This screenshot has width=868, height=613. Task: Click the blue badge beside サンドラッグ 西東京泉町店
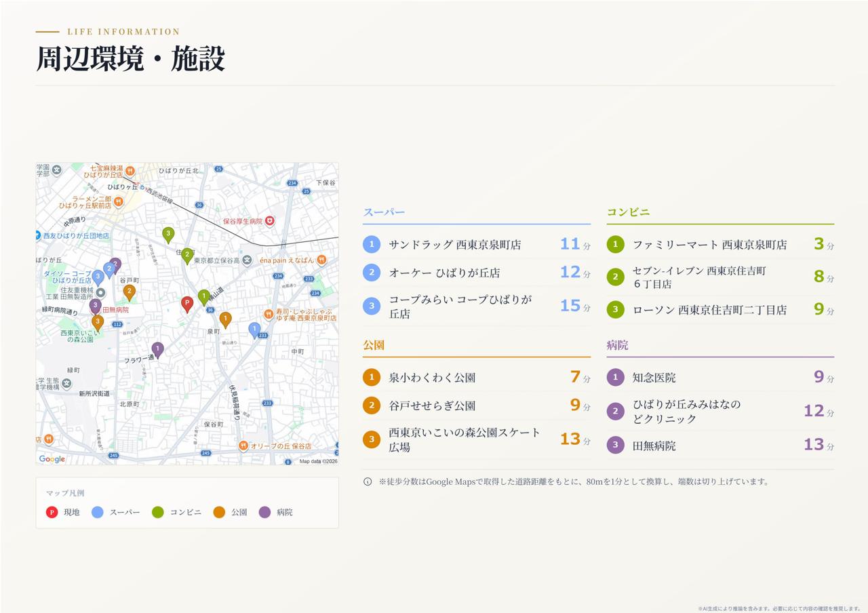(x=372, y=244)
